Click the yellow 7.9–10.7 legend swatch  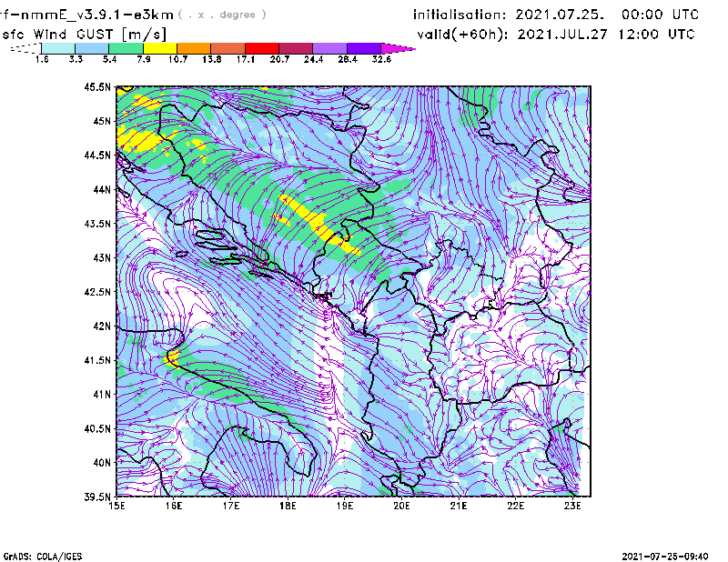(x=160, y=48)
